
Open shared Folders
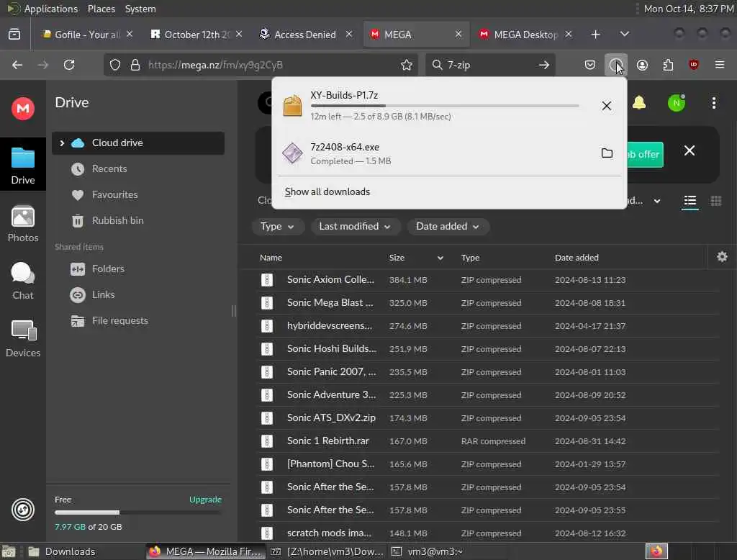(108, 269)
